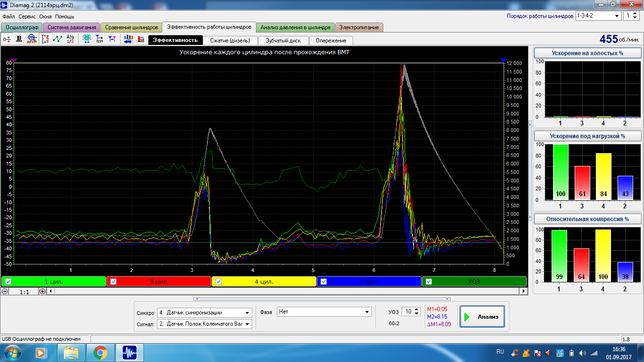This screenshot has width=644, height=362.
Task: Select the Сжатие (дизель) sub-tab
Action: point(231,40)
